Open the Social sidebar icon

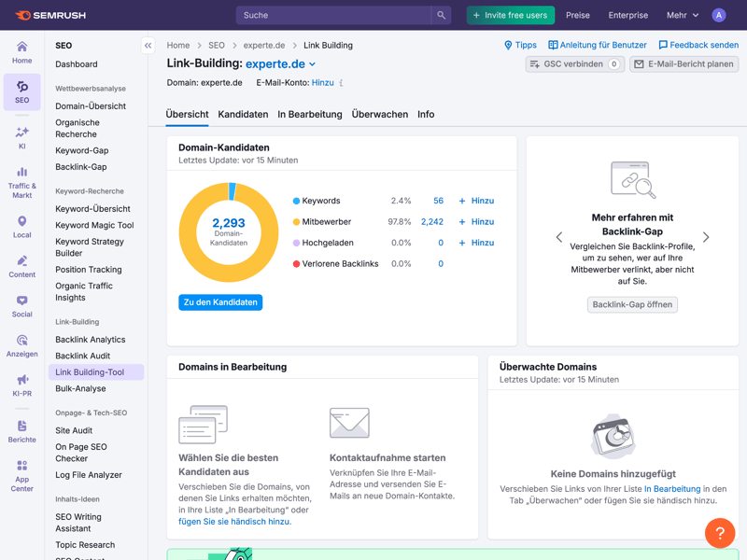(21, 301)
